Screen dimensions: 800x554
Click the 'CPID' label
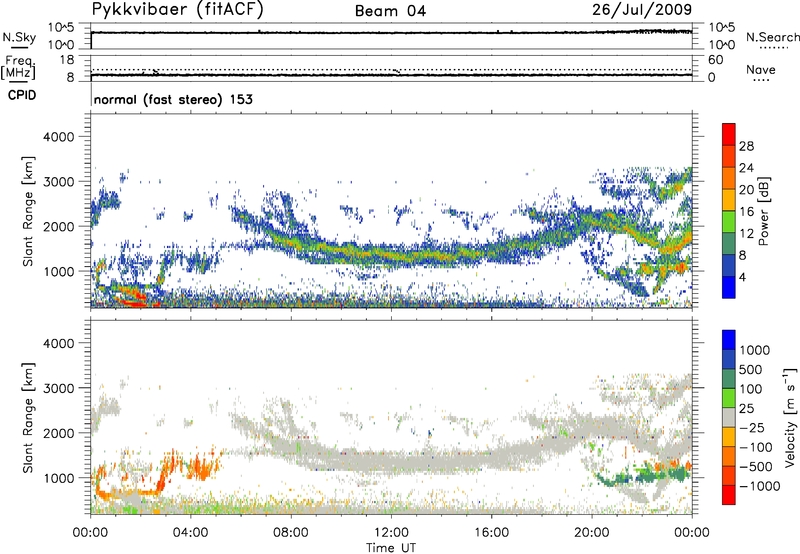[22, 95]
